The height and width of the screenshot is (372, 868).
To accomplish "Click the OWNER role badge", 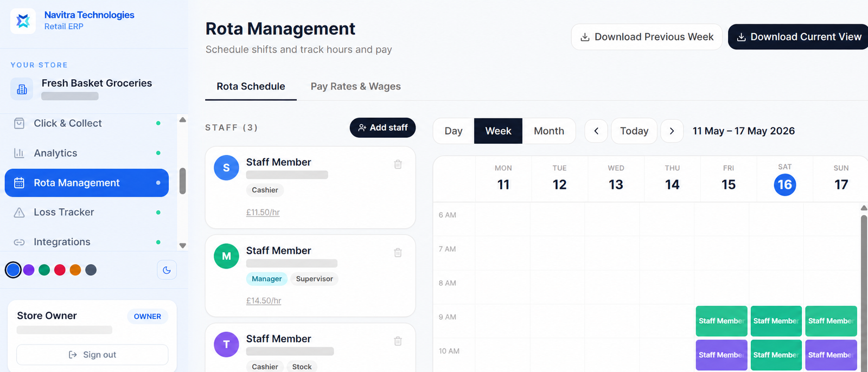I will click(148, 316).
